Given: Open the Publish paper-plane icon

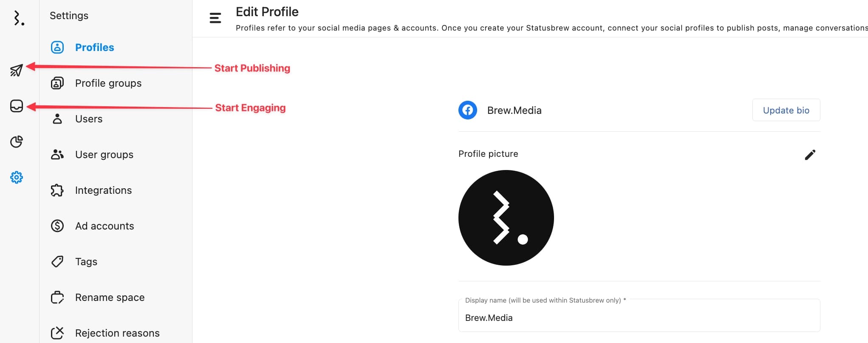Looking at the screenshot, I should coord(17,70).
